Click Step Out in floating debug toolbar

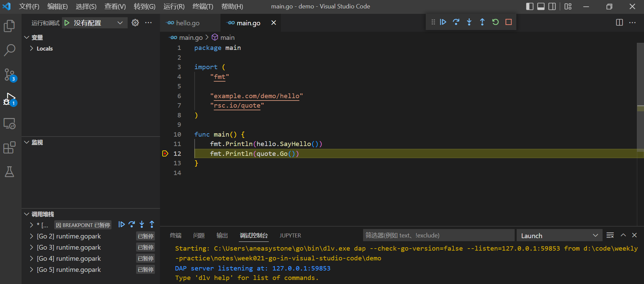(482, 22)
